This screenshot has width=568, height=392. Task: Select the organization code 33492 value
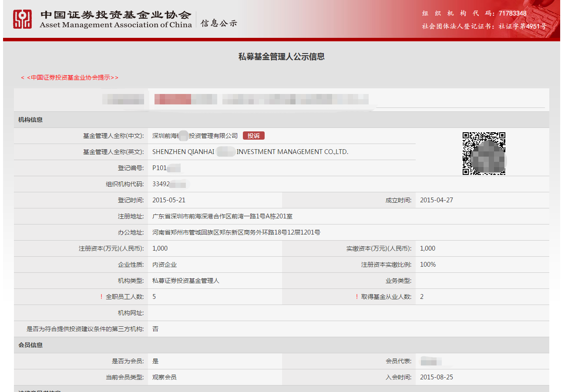tap(161, 184)
